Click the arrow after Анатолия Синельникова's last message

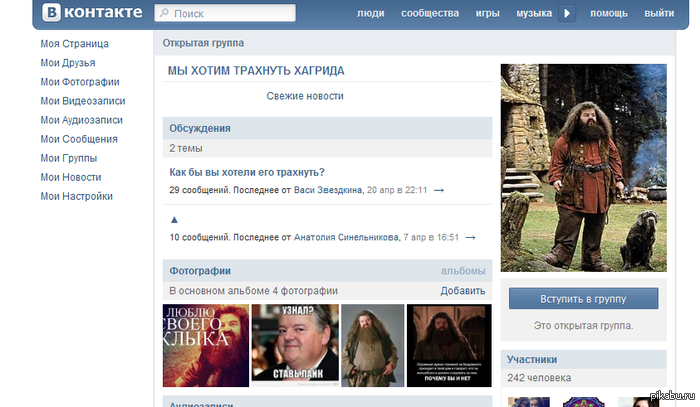pyautogui.click(x=470, y=238)
